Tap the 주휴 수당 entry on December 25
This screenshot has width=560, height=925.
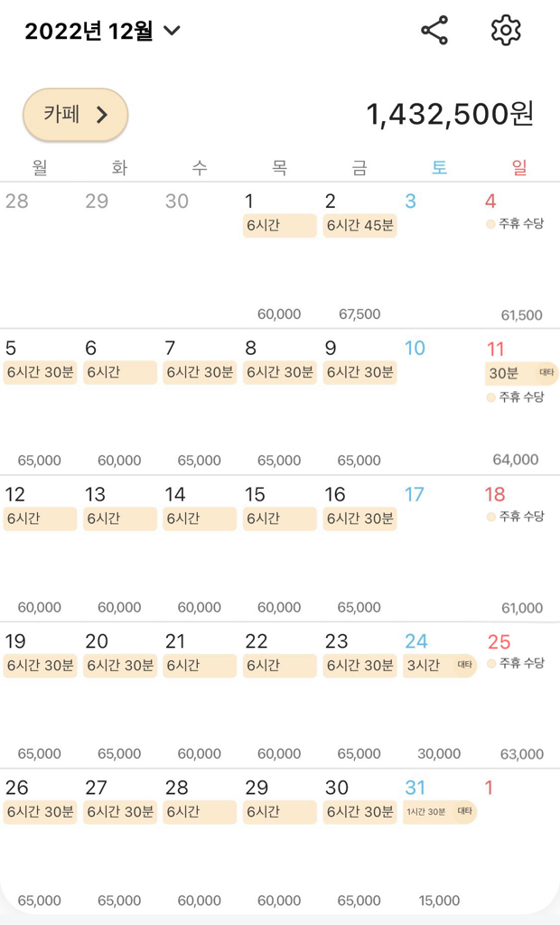click(516, 663)
